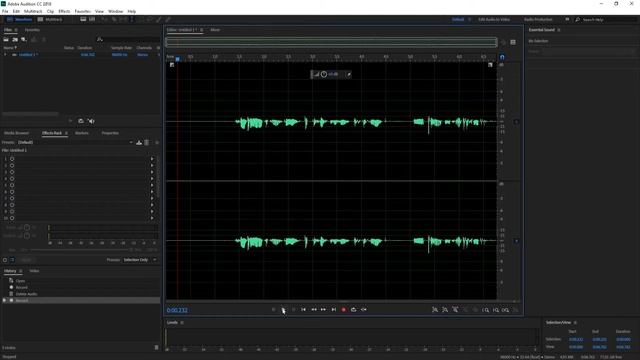Click Open File icon in Files panel
640x360 pixels.
(x=6, y=40)
